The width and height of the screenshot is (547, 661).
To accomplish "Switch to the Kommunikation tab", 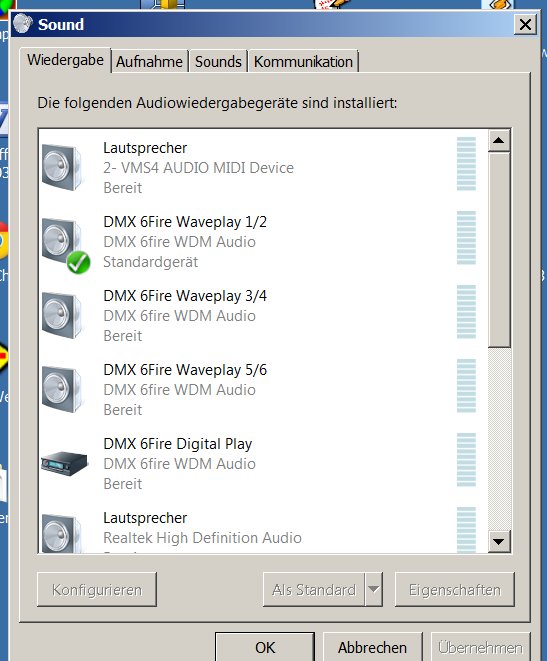I will (303, 62).
